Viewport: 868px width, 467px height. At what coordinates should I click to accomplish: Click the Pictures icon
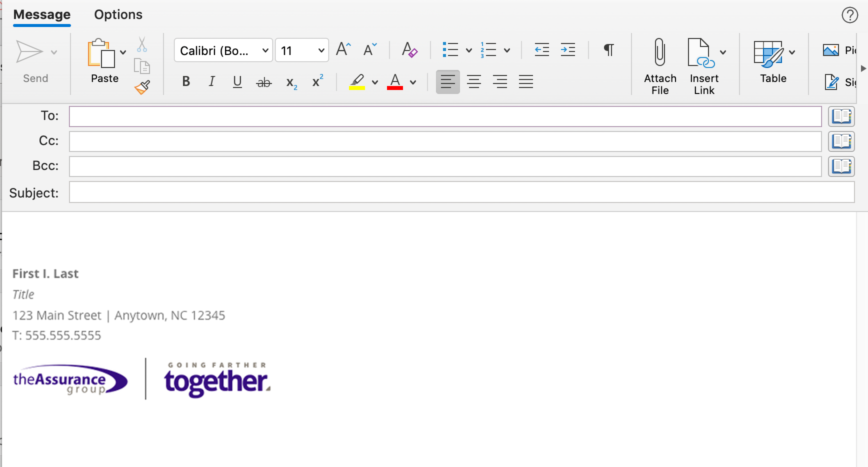click(831, 50)
